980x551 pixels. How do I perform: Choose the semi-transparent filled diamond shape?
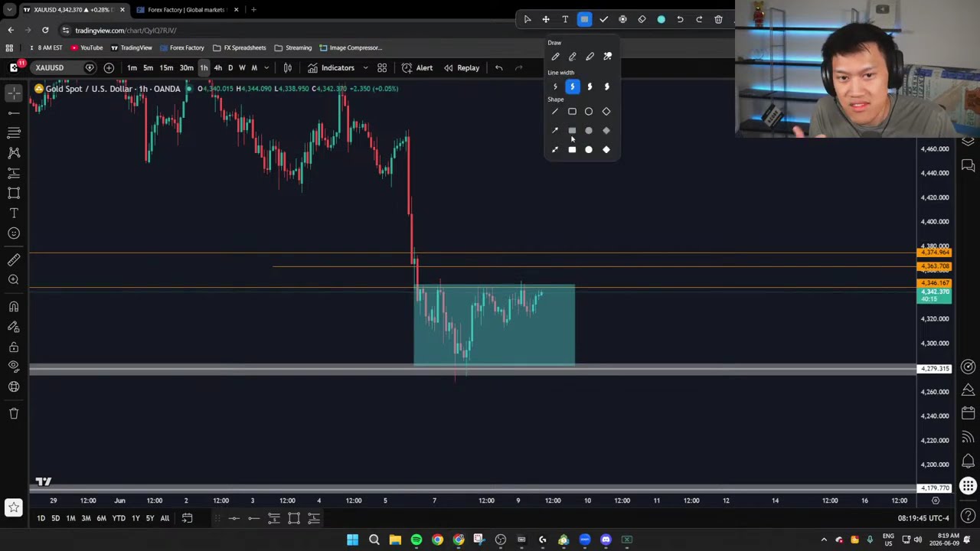pyautogui.click(x=606, y=131)
